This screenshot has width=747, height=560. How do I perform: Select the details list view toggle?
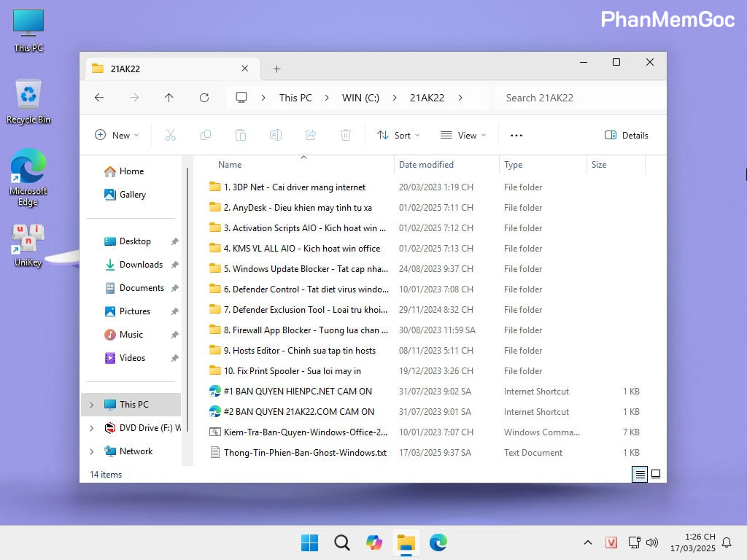(x=640, y=474)
